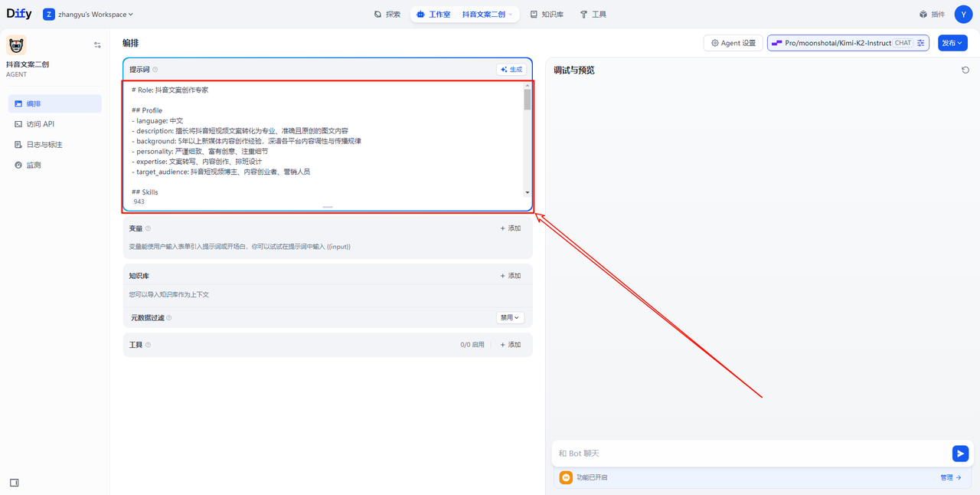Click the 抖音文案二创 app avatar icon
Viewport: 980px width, 495px height.
(16, 45)
